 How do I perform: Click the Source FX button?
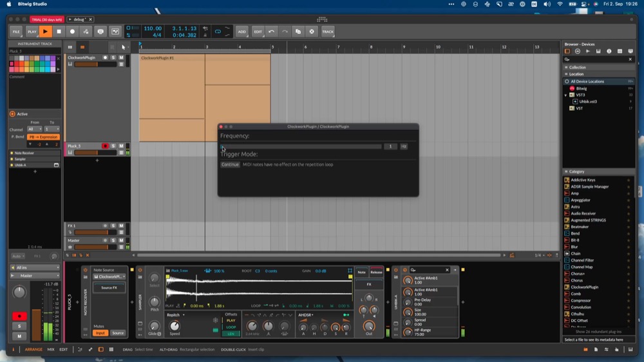point(109,288)
